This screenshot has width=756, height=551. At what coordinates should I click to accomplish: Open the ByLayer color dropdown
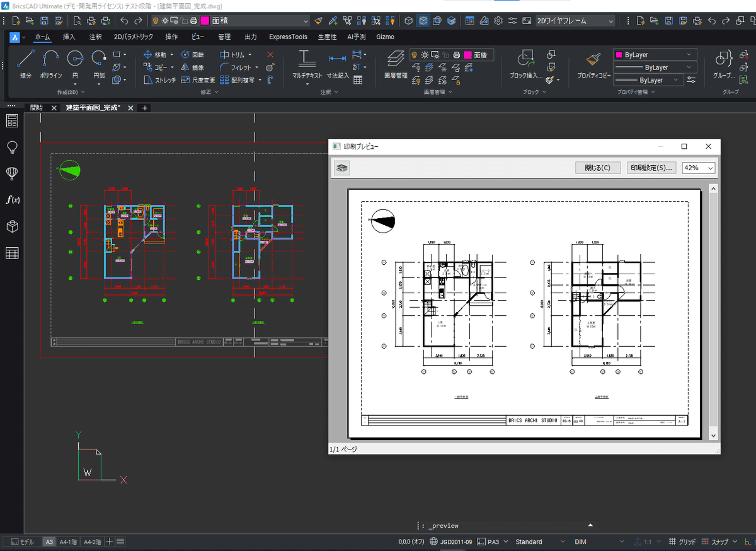pyautogui.click(x=655, y=55)
